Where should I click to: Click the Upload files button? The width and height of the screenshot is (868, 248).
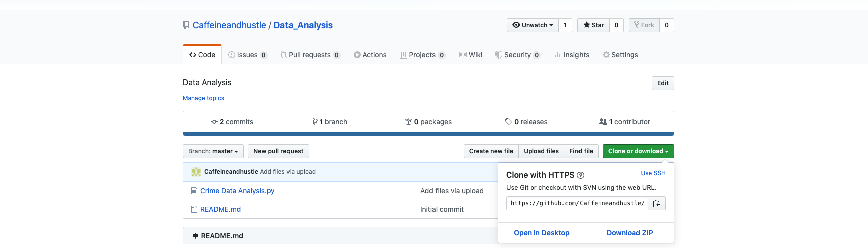pos(541,151)
